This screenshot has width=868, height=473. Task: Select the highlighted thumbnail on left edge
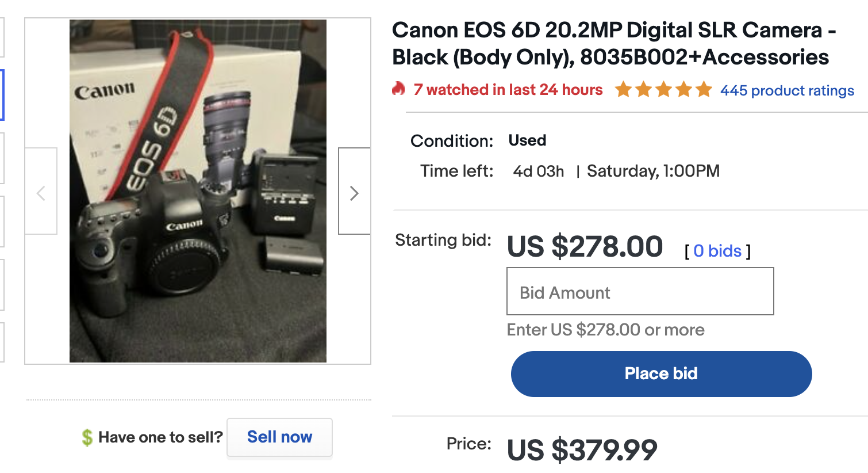coord(2,95)
